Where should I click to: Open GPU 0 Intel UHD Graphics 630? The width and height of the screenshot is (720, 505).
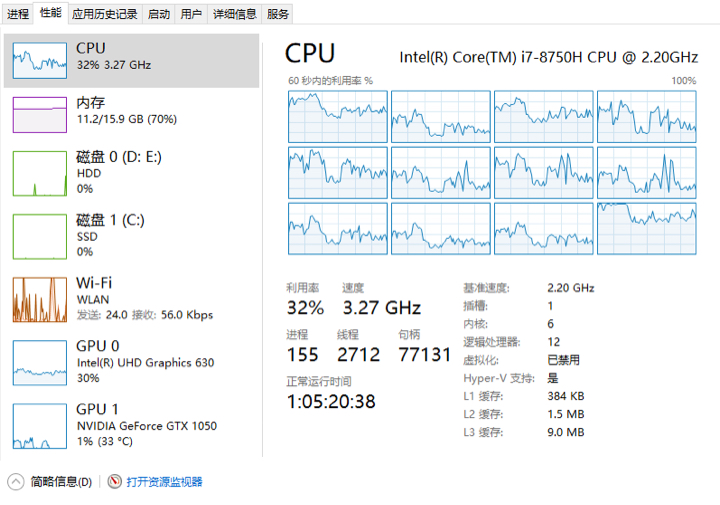40,363
